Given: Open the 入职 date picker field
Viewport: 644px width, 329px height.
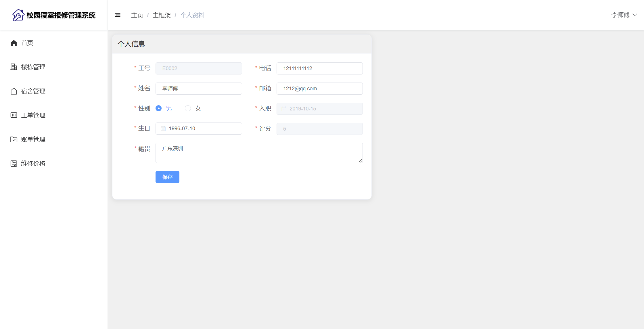Looking at the screenshot, I should tap(319, 109).
